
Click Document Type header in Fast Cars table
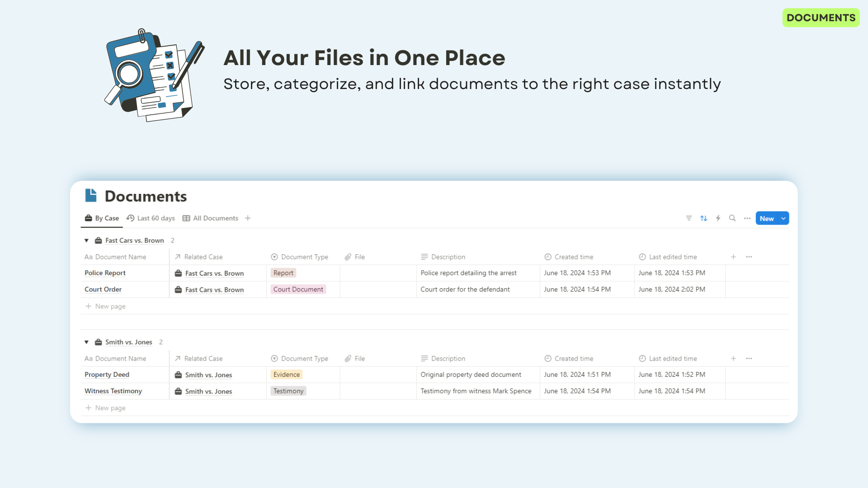pos(300,257)
